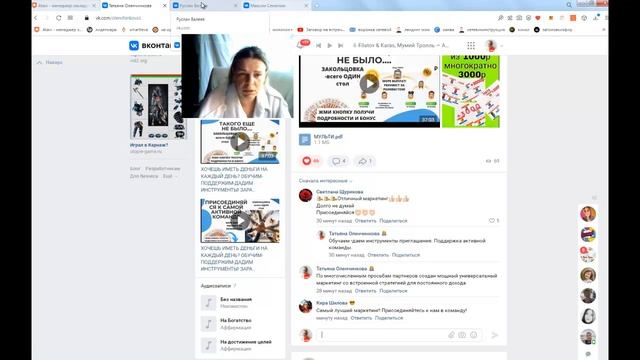Open a new browser tab with plus button

tap(317, 6)
